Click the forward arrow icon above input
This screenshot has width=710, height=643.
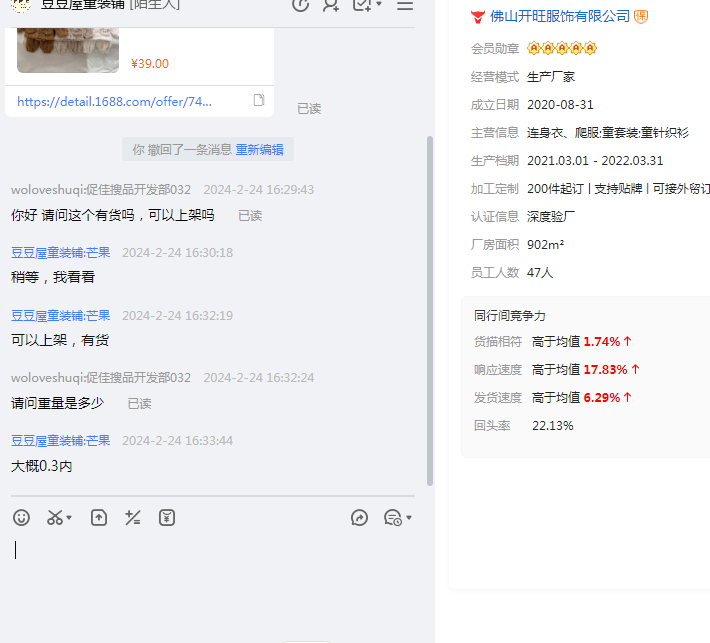coord(360,517)
